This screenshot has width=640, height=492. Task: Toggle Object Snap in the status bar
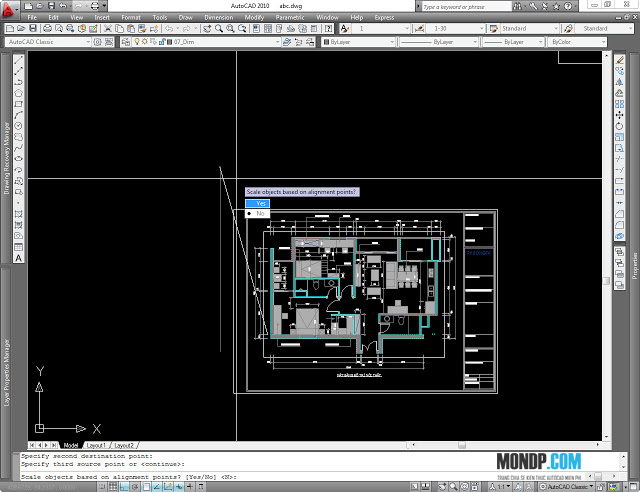coord(146,487)
